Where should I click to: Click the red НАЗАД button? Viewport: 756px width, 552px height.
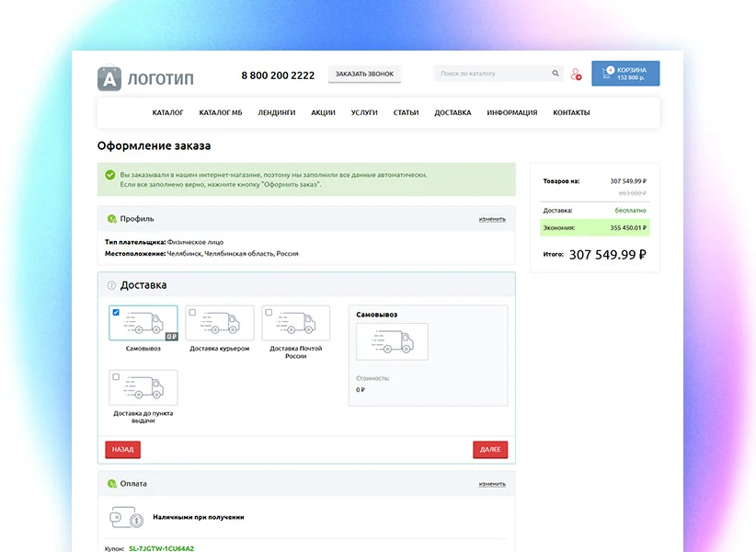coord(123,449)
